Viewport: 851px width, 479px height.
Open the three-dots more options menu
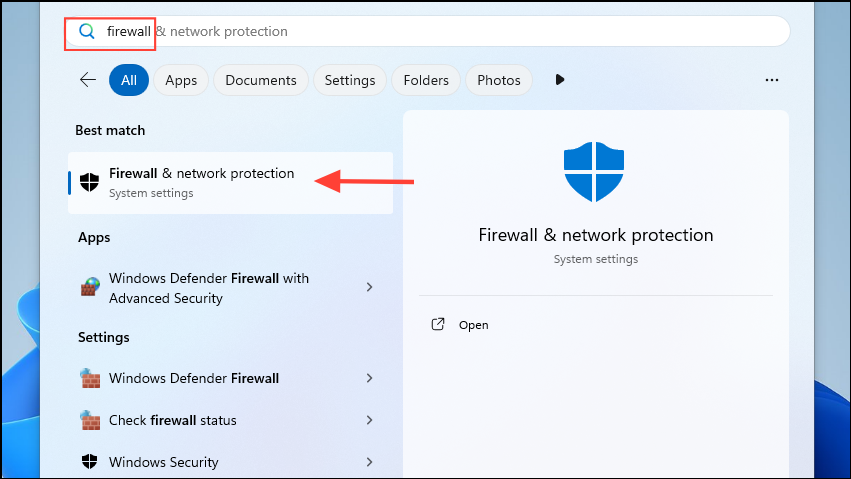coord(771,80)
